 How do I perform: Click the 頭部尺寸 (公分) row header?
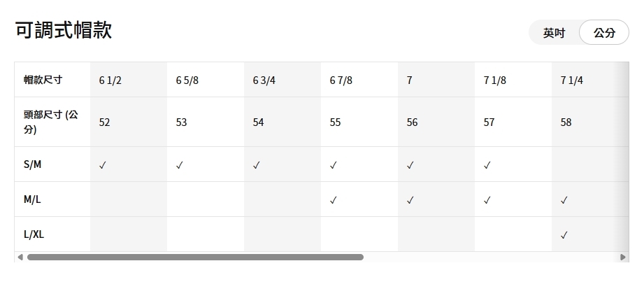coord(50,122)
